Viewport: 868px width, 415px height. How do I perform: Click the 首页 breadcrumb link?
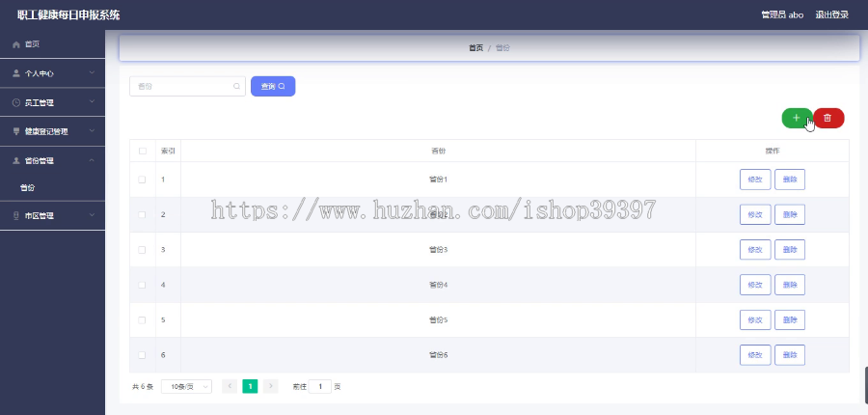click(476, 48)
